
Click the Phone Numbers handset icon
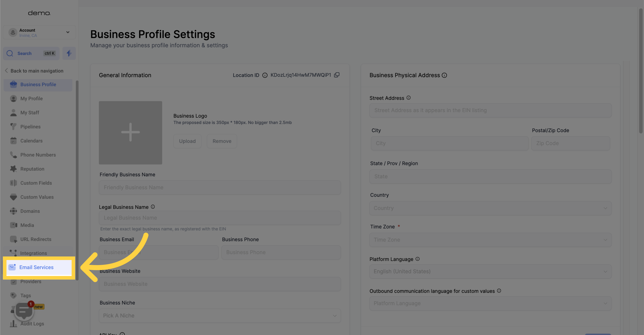13,155
